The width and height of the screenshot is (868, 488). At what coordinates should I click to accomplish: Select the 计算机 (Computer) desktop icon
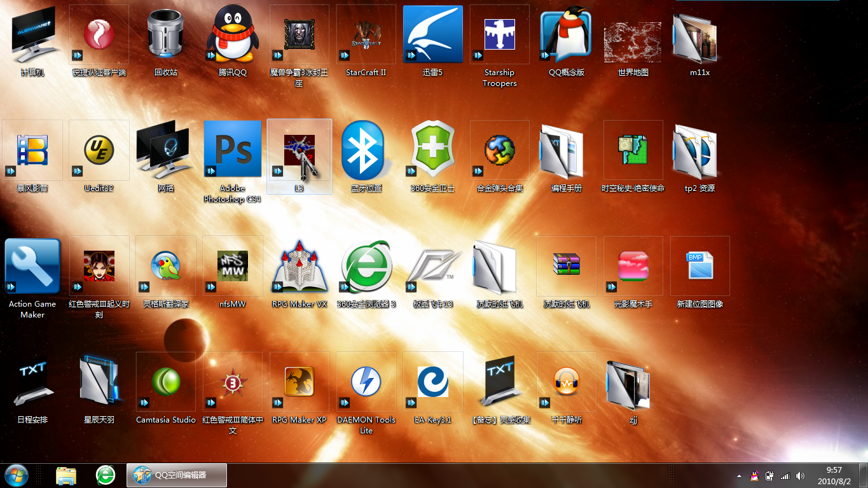pos(32,34)
